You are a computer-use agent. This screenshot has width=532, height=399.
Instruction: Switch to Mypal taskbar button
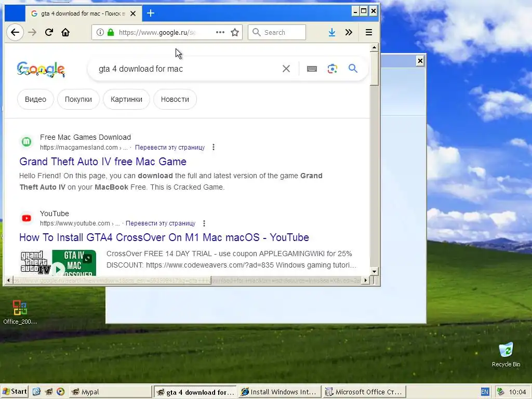tap(110, 392)
